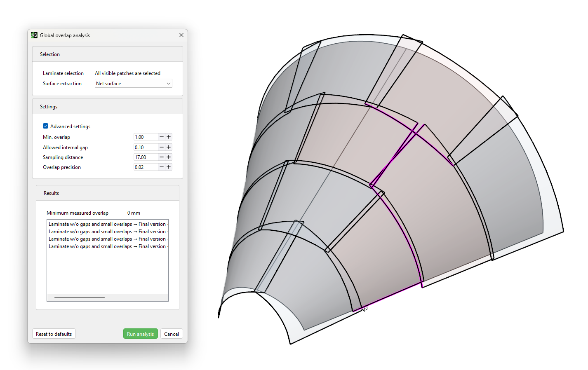This screenshot has height=370, width=588.
Task: Click the minus button for Min. overlap
Action: [162, 137]
